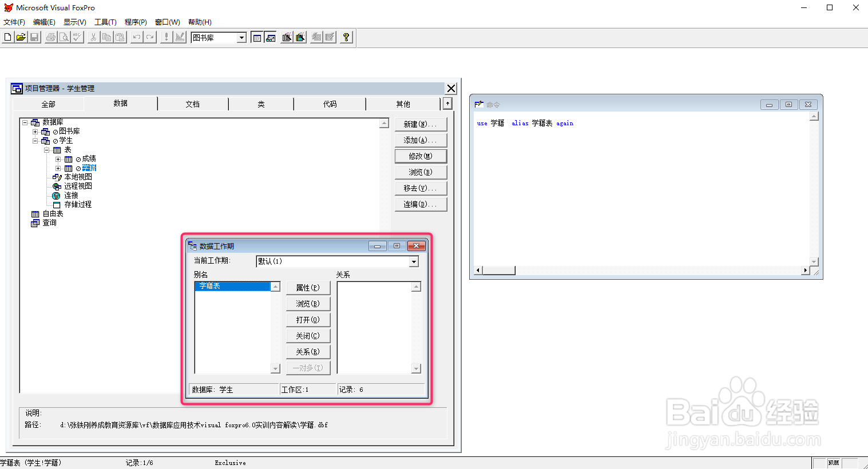Expand the 学籍 table node
Image resolution: width=868 pixels, height=469 pixels.
58,168
